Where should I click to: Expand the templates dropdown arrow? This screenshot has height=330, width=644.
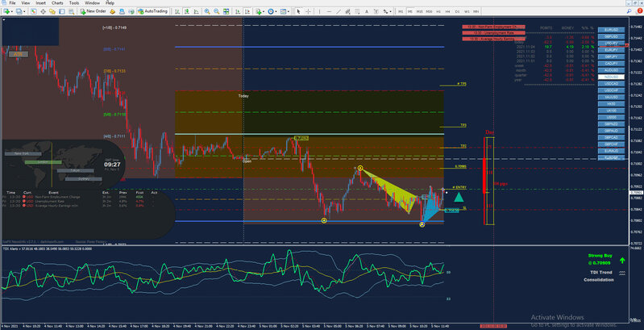click(289, 11)
